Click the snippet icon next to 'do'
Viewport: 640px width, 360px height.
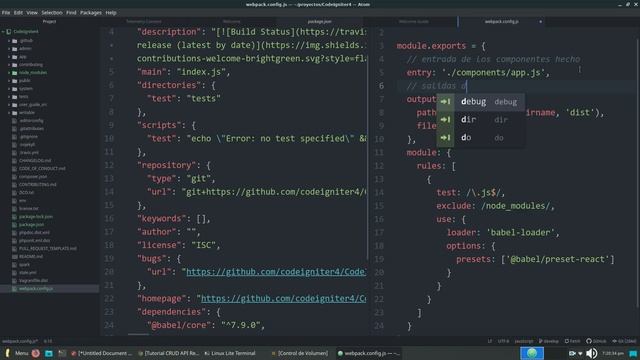(x=445, y=138)
